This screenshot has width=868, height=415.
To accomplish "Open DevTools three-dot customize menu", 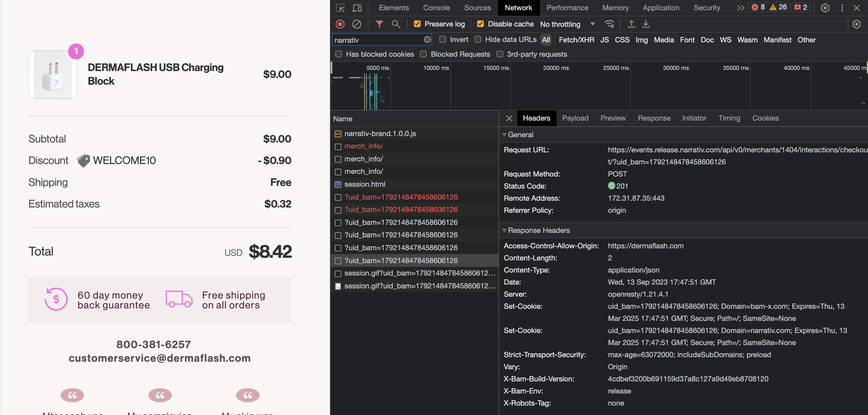I will (x=842, y=8).
